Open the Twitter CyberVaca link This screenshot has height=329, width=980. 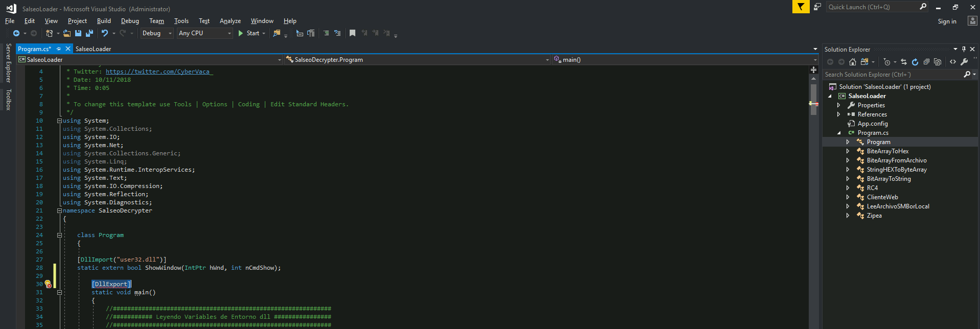tap(159, 72)
